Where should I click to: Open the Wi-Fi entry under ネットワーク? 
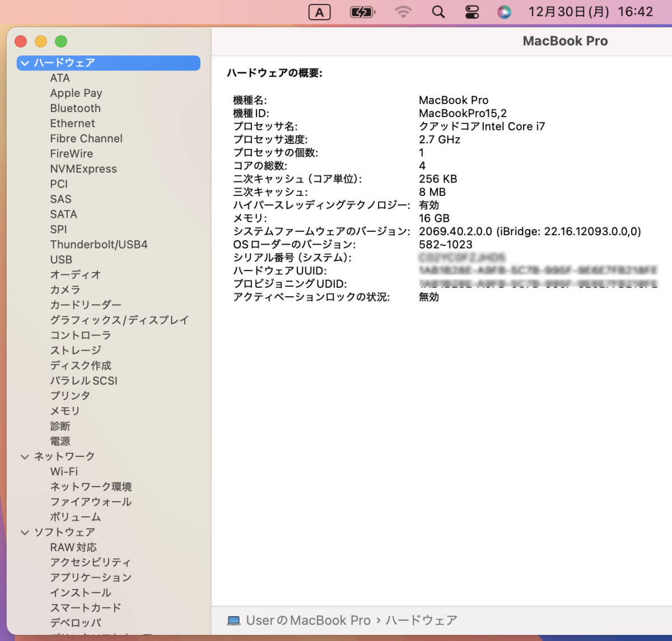[x=64, y=471]
